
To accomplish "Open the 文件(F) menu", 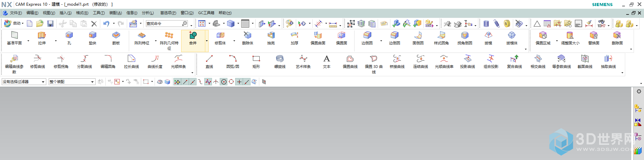I will [16, 13].
